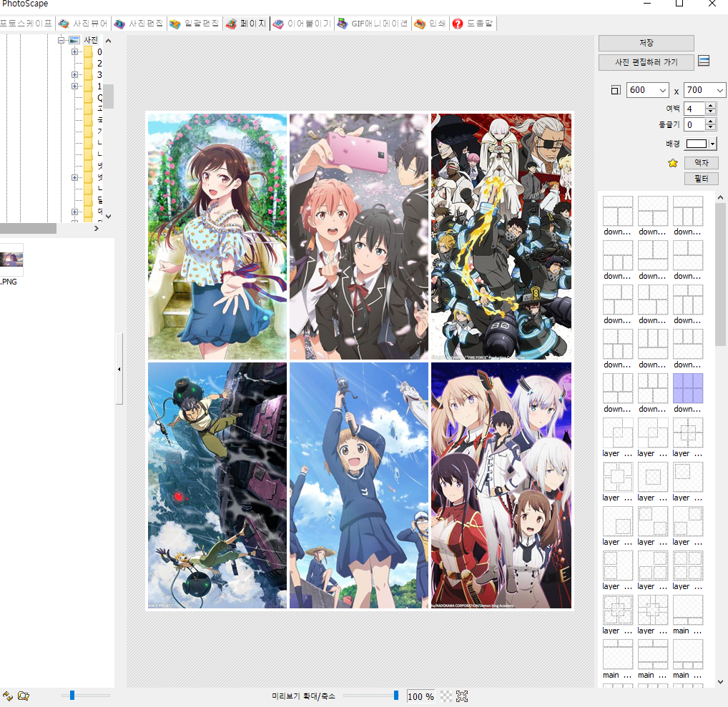Click the Fire Force poster collage cell

(x=501, y=237)
